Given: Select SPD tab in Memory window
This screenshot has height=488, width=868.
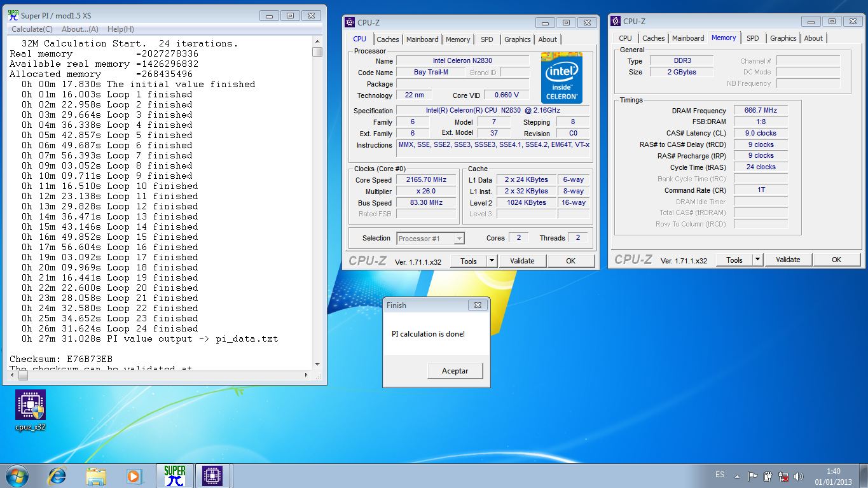Looking at the screenshot, I should (x=753, y=38).
